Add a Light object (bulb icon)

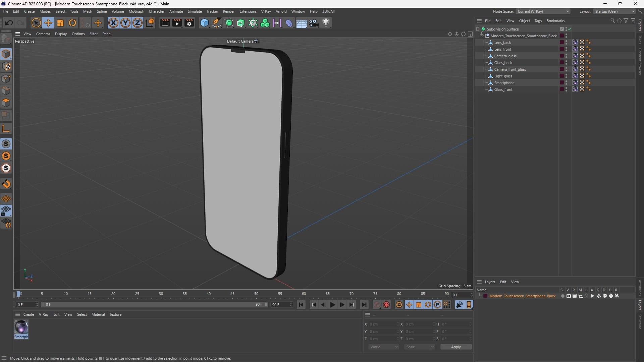point(326,23)
